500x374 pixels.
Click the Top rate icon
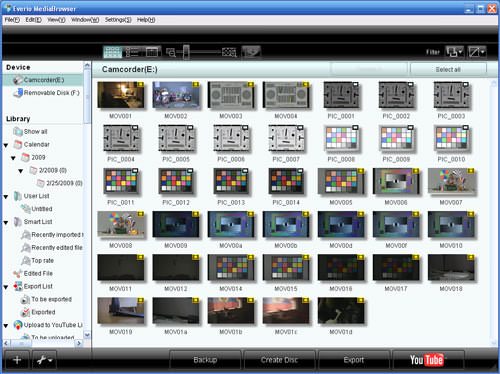tap(25, 261)
